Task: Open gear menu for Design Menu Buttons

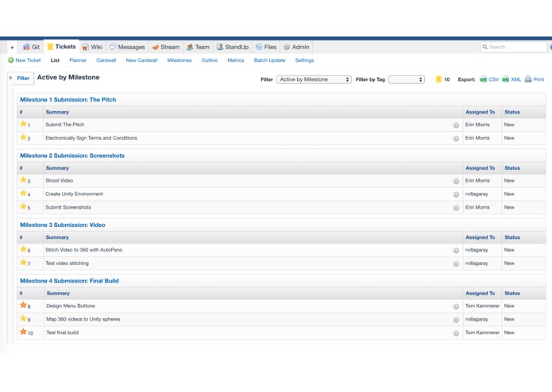Action: [456, 306]
